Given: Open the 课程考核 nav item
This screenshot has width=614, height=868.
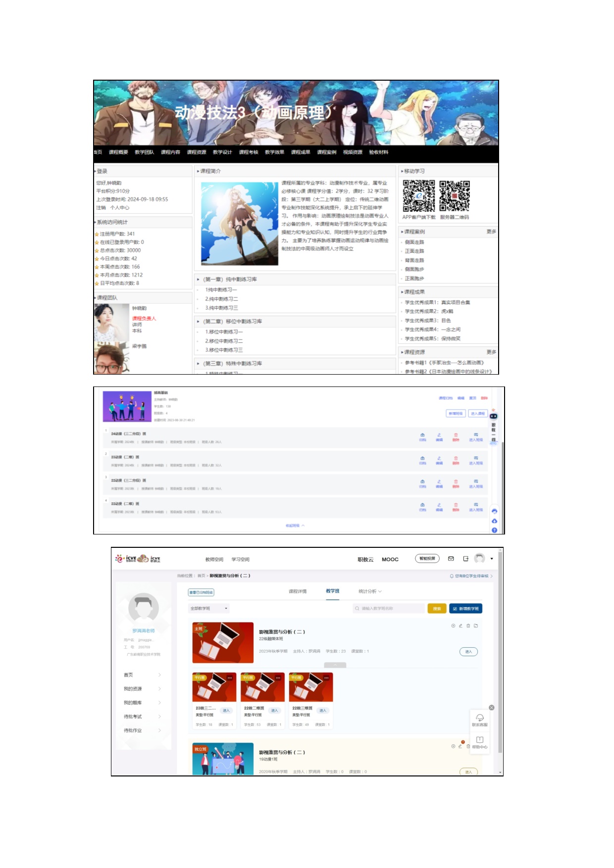Looking at the screenshot, I should click(249, 152).
